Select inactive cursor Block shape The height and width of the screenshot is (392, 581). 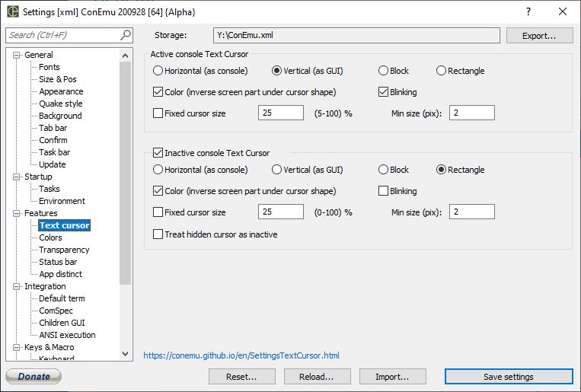(x=394, y=169)
